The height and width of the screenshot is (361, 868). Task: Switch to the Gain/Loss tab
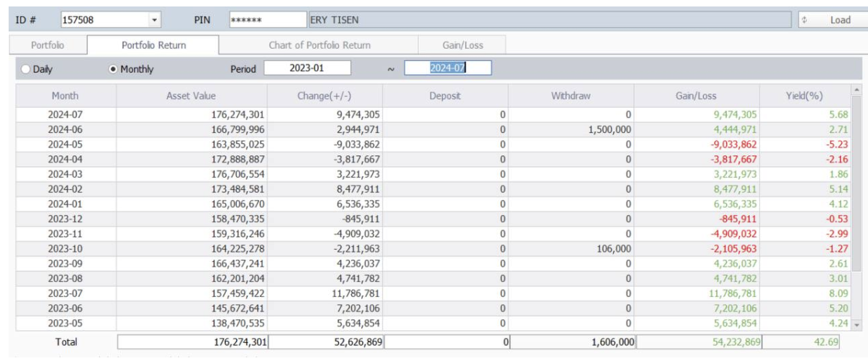(461, 45)
